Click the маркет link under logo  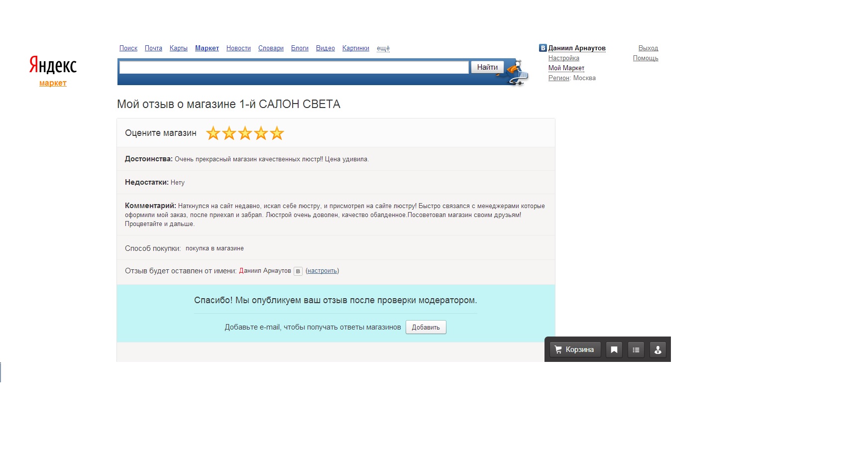click(x=53, y=83)
